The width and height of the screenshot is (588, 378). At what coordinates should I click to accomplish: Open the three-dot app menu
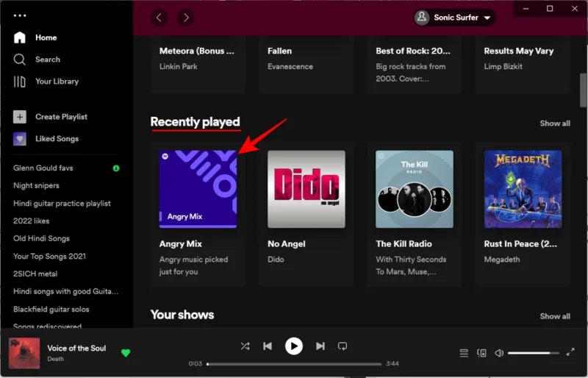pyautogui.click(x=20, y=15)
